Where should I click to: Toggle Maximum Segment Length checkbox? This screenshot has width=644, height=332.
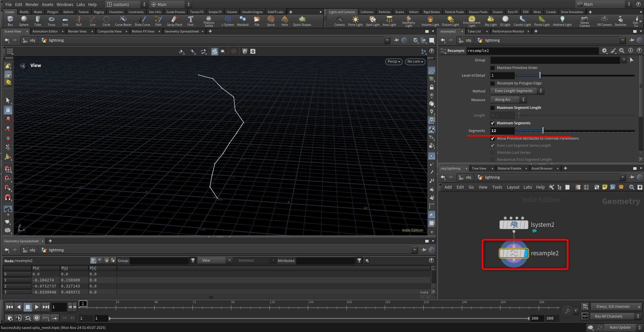[493, 108]
